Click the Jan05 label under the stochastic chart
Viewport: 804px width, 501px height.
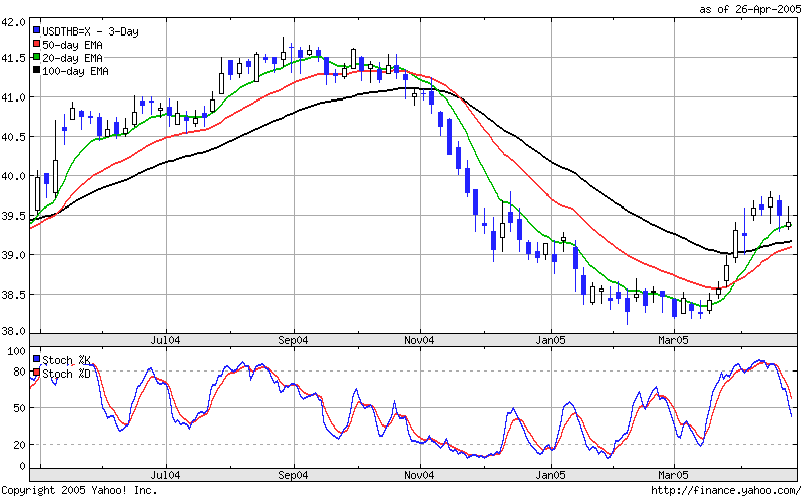pos(551,475)
